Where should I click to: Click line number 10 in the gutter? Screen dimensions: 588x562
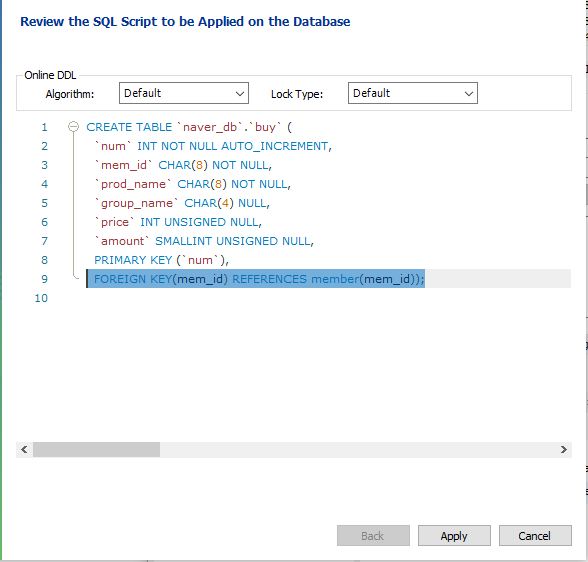(x=41, y=298)
